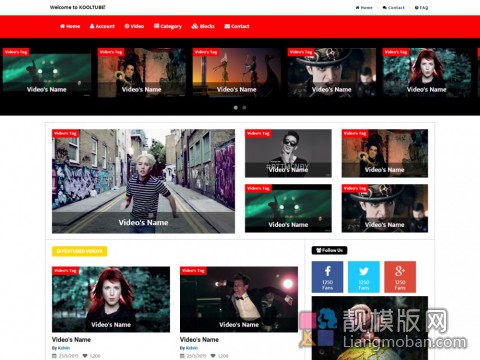Image resolution: width=480 pixels, height=360 pixels.
Task: Select the first carousel pagination dot
Action: pyautogui.click(x=236, y=108)
